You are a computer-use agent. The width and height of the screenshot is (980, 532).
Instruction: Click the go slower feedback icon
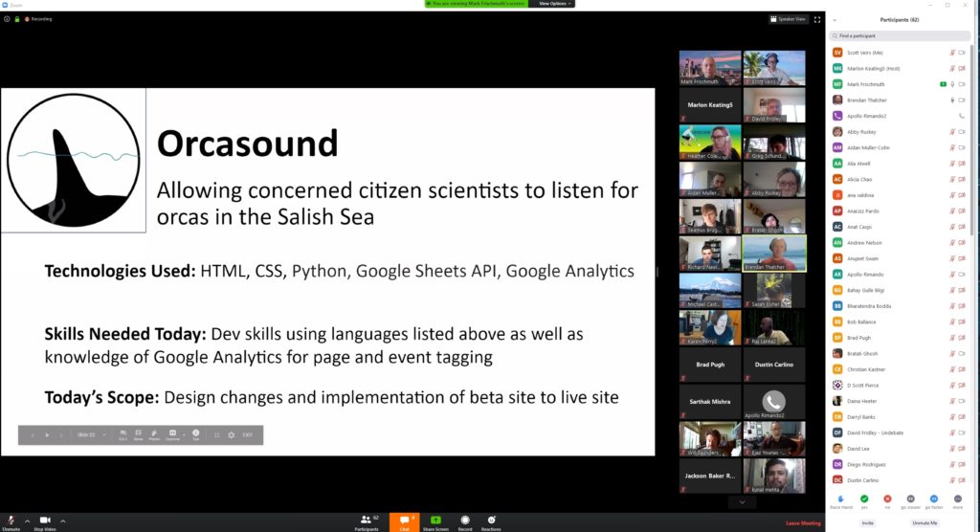pos(911,500)
